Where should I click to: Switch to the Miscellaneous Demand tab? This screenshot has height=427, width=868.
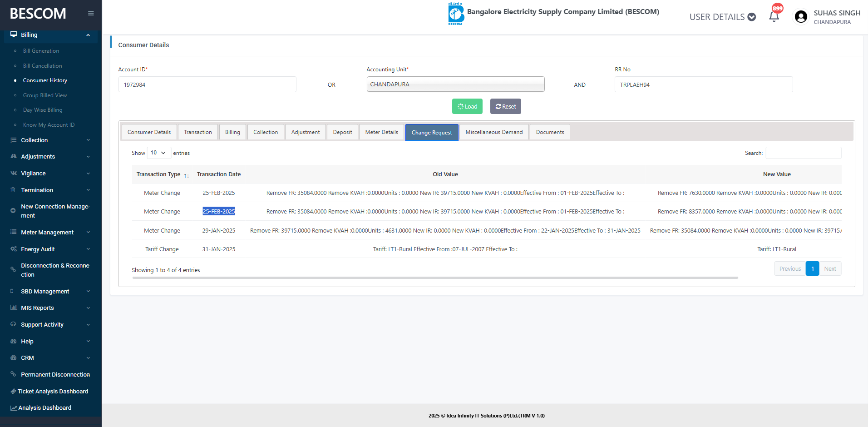pos(494,132)
